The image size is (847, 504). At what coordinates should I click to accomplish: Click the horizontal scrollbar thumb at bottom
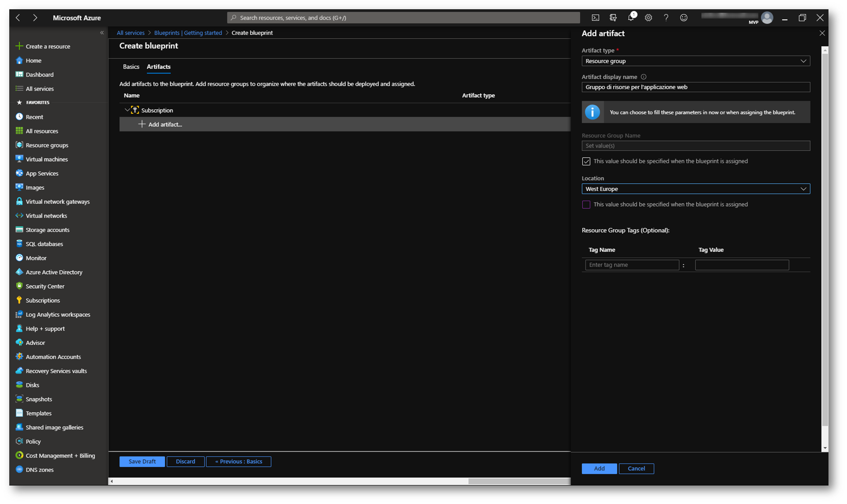519,481
